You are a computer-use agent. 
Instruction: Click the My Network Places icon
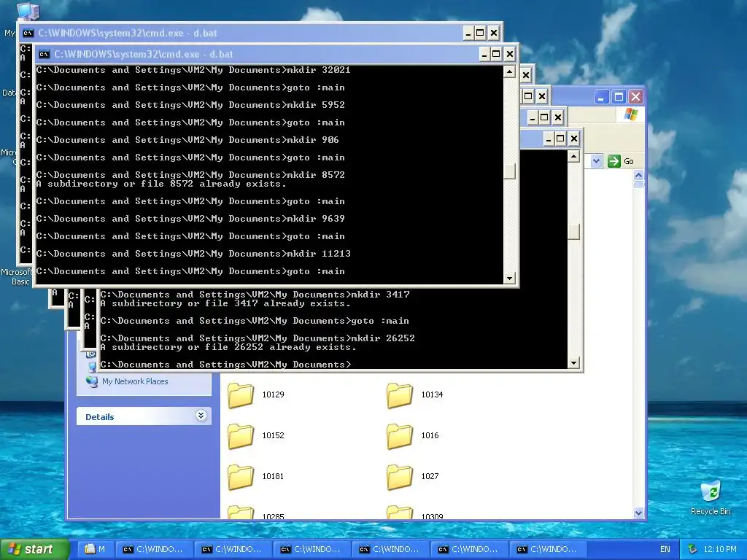coord(92,381)
